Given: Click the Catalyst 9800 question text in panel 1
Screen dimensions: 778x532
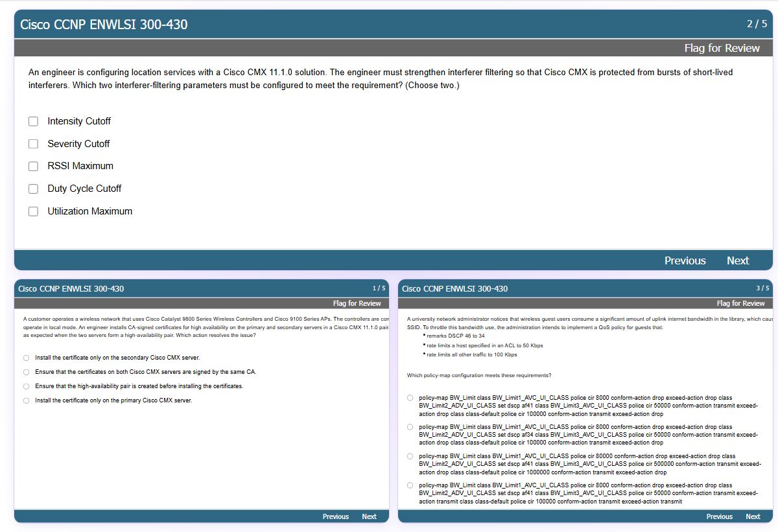Looking at the screenshot, I should (x=206, y=327).
